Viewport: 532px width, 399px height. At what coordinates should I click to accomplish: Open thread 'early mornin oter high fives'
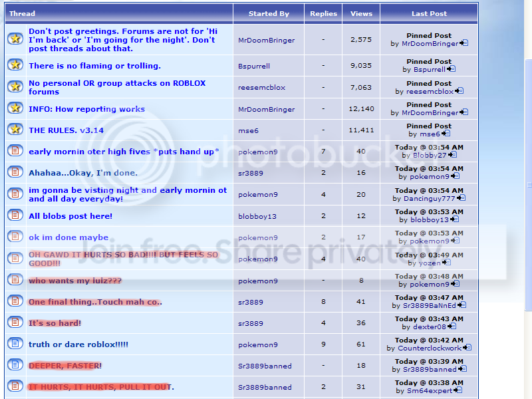point(124,152)
